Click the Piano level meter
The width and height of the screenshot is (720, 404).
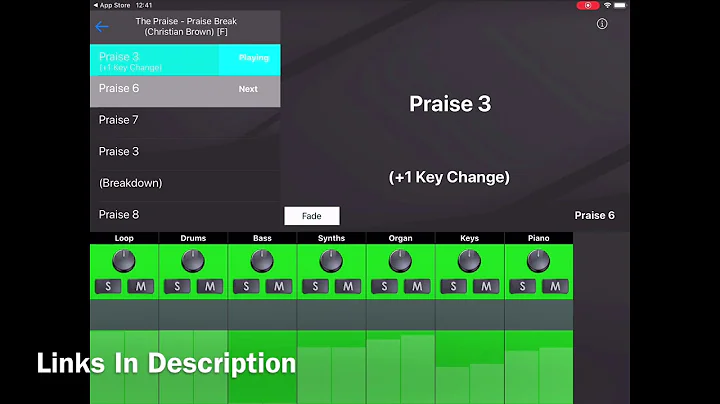(x=539, y=367)
